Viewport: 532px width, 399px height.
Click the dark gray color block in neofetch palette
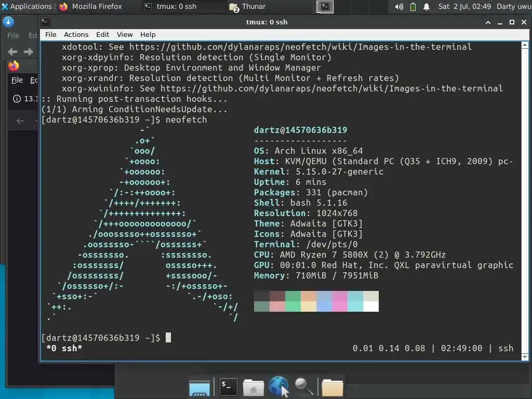tap(262, 296)
